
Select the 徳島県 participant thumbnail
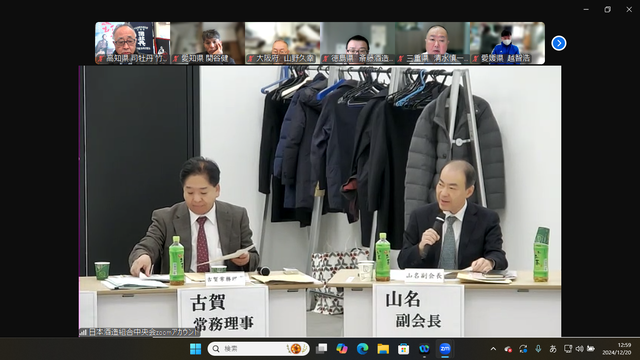point(358,43)
